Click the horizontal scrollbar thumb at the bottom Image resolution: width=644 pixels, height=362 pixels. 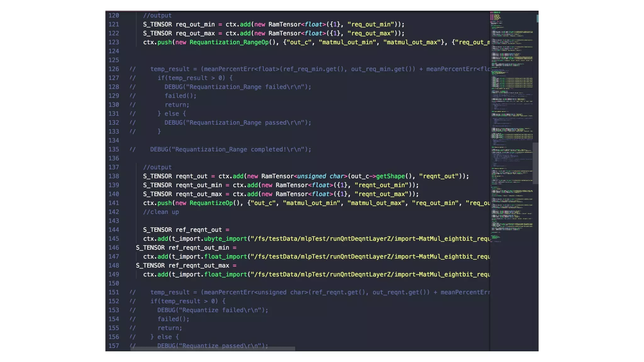point(213,349)
